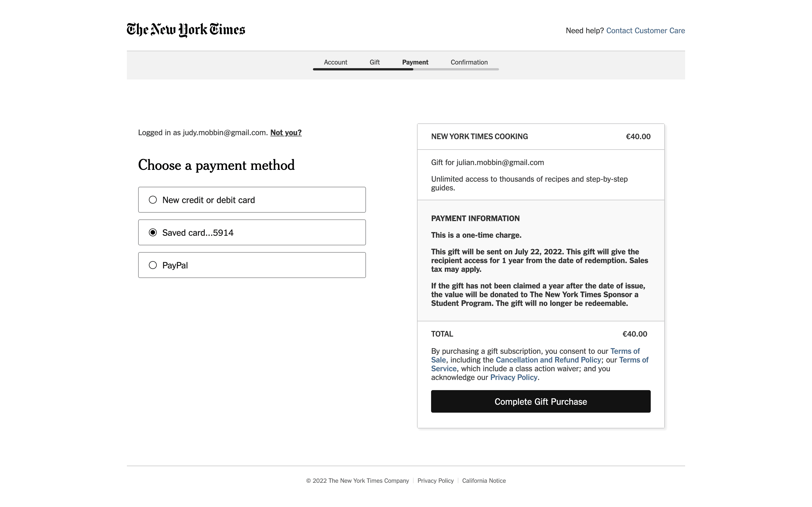Click the Payment step tab
This screenshot has height=507, width=812.
415,62
